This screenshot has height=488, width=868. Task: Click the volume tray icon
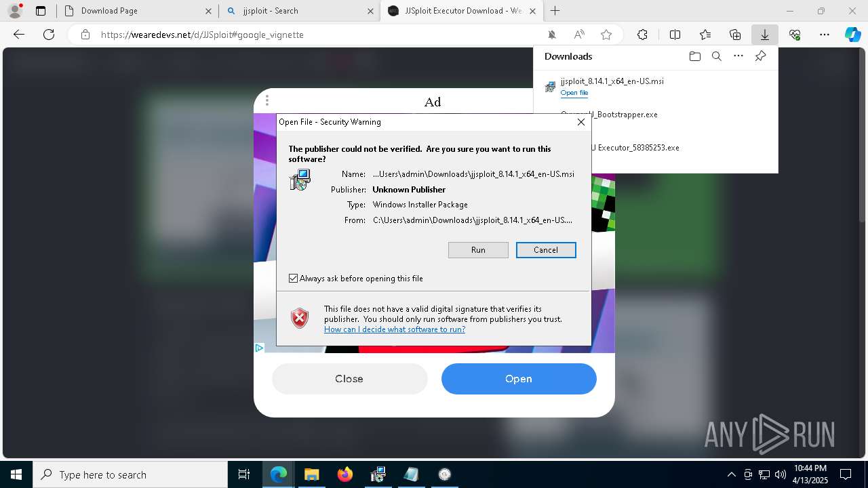coord(780,474)
